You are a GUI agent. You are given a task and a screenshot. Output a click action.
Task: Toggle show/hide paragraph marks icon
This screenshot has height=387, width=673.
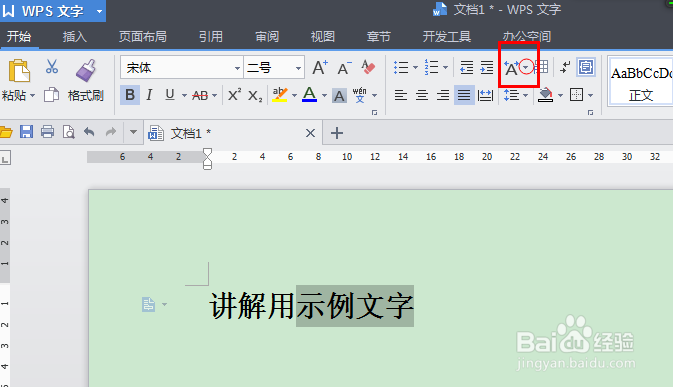coord(565,67)
